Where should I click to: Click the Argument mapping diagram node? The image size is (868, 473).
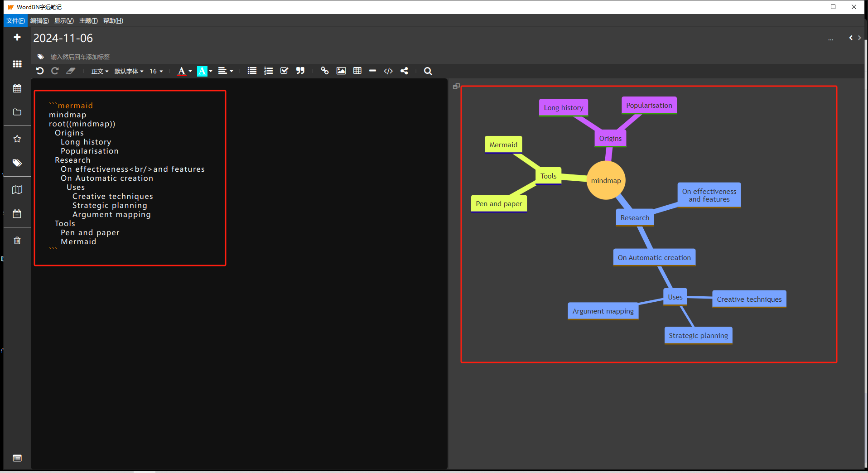(603, 311)
